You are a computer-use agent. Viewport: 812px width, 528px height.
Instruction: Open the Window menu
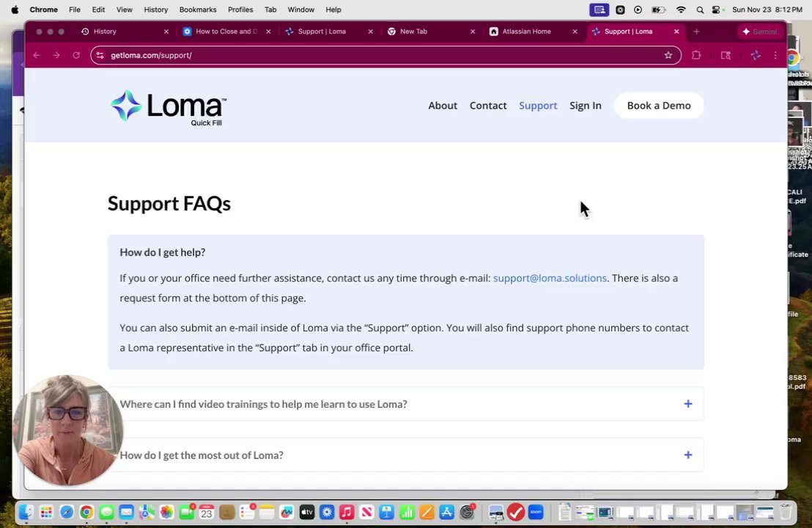(301, 10)
